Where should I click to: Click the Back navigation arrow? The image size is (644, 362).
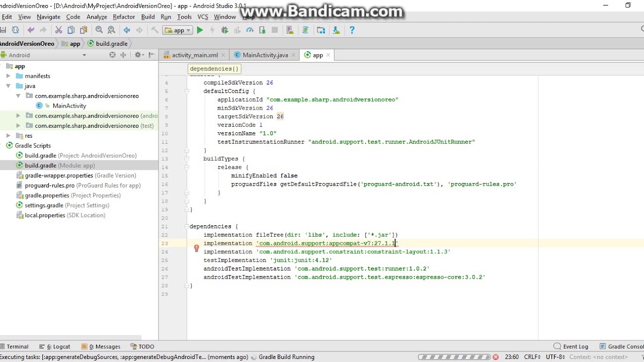coord(127,30)
